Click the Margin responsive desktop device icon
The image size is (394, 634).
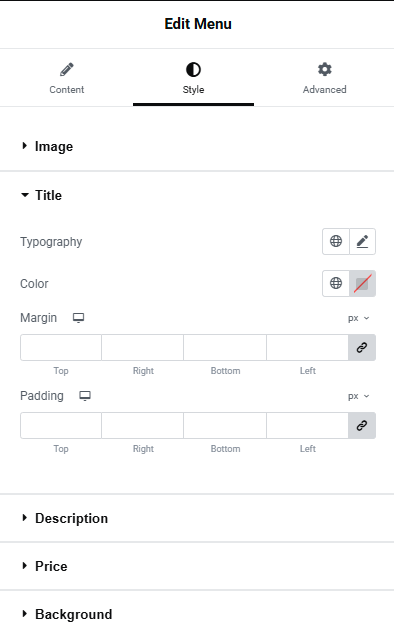(78, 318)
